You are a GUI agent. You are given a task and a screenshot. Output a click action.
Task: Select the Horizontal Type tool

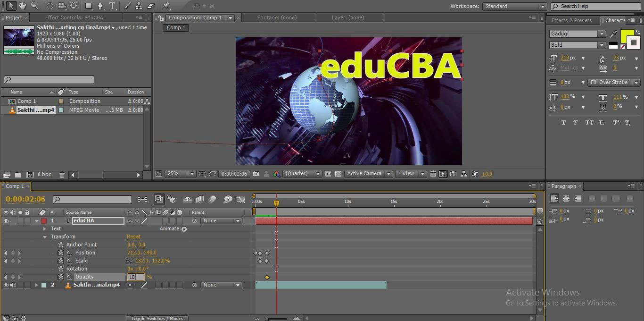click(x=113, y=6)
